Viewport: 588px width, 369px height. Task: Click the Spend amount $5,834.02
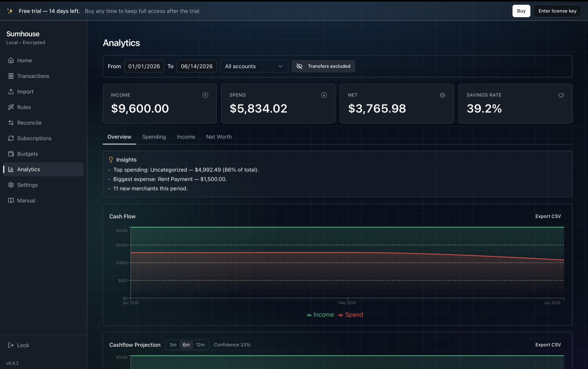pyautogui.click(x=258, y=109)
